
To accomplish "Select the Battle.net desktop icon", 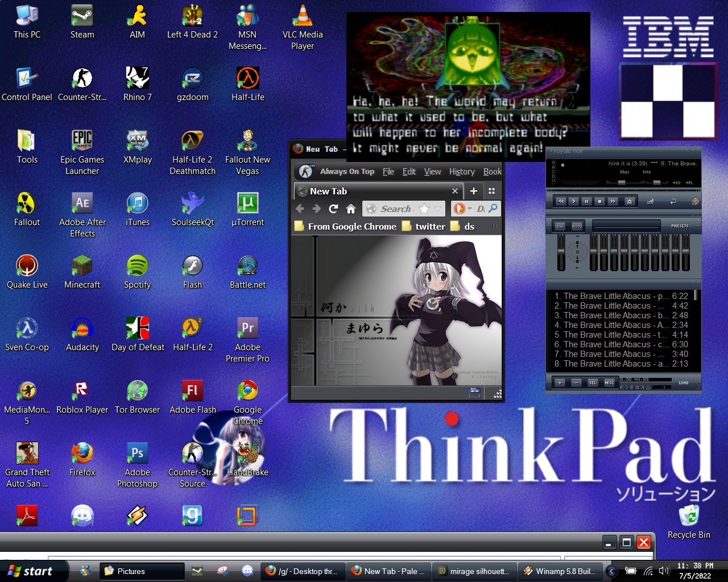I will coord(247,273).
